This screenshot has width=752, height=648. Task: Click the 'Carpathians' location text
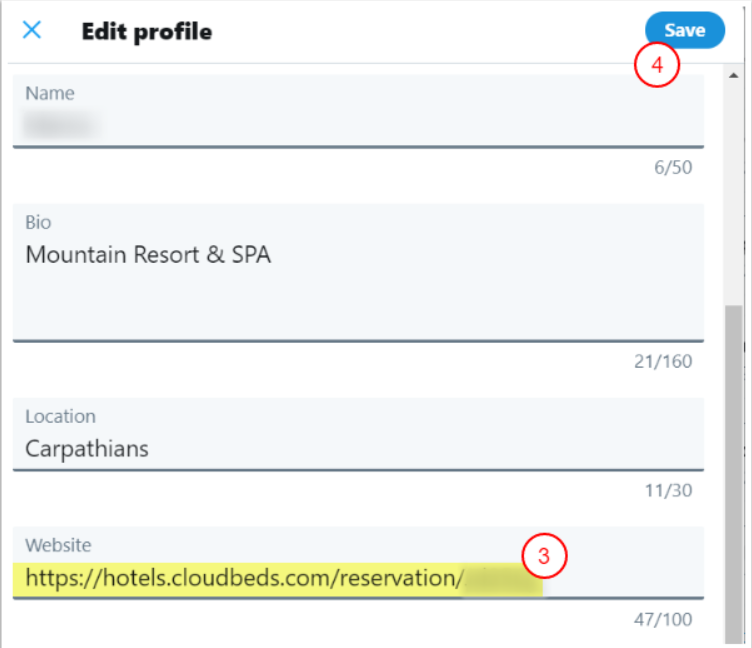pyautogui.click(x=87, y=449)
